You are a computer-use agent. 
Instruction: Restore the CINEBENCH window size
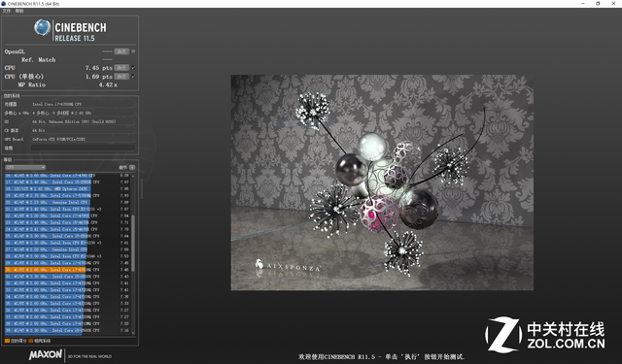click(598, 4)
